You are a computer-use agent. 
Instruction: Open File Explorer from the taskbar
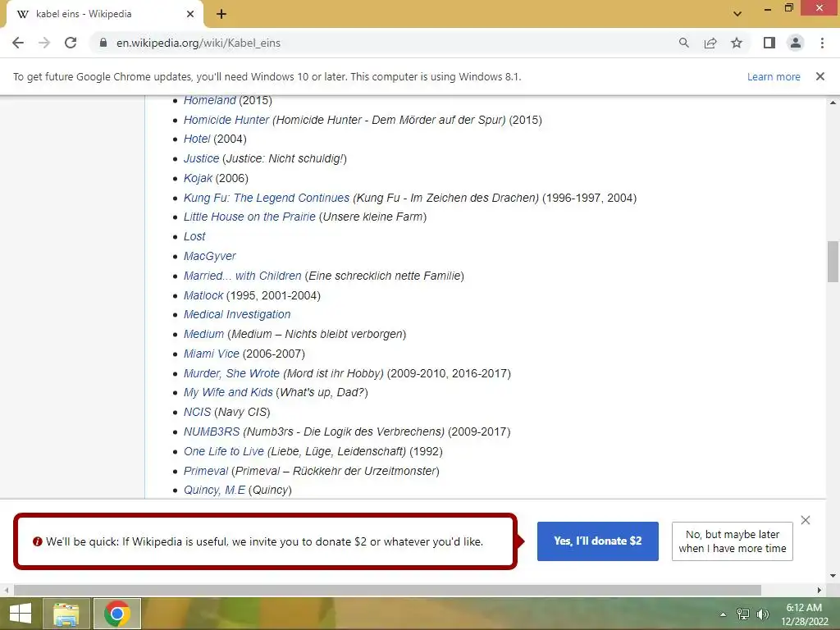click(x=66, y=614)
